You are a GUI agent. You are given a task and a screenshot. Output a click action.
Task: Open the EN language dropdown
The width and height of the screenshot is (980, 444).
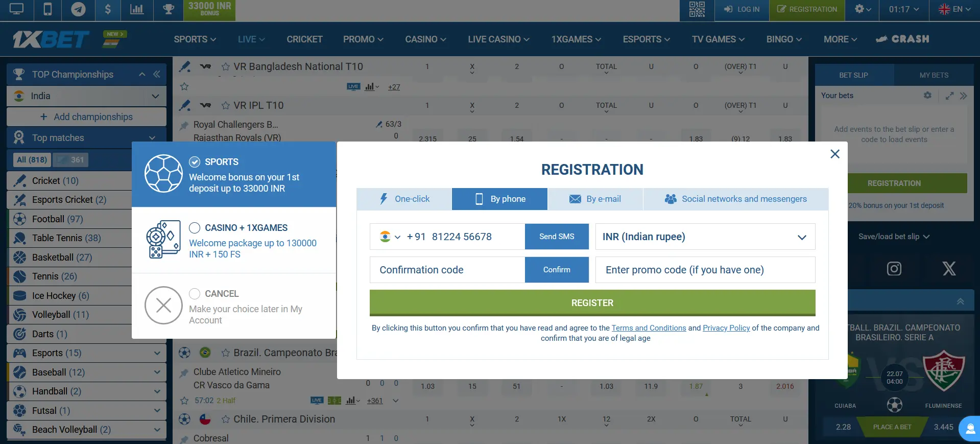click(954, 9)
